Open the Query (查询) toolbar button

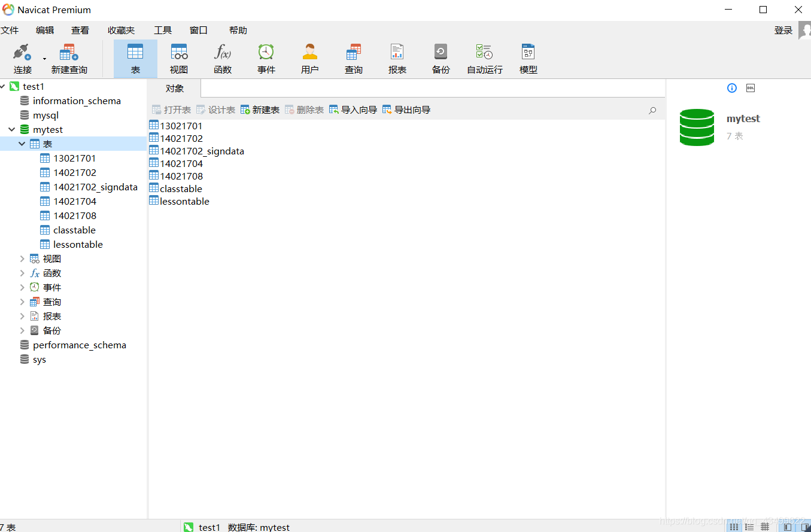(x=354, y=59)
